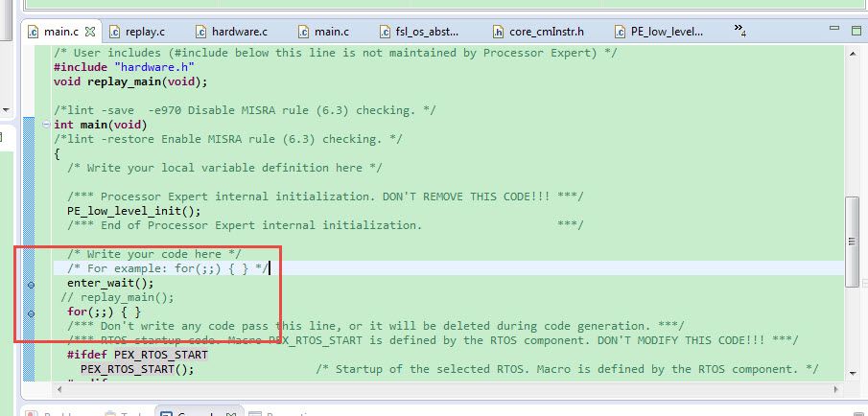Click the #ifdef PEX_RTOS_START directive
The height and width of the screenshot is (416, 868).
[x=137, y=355]
